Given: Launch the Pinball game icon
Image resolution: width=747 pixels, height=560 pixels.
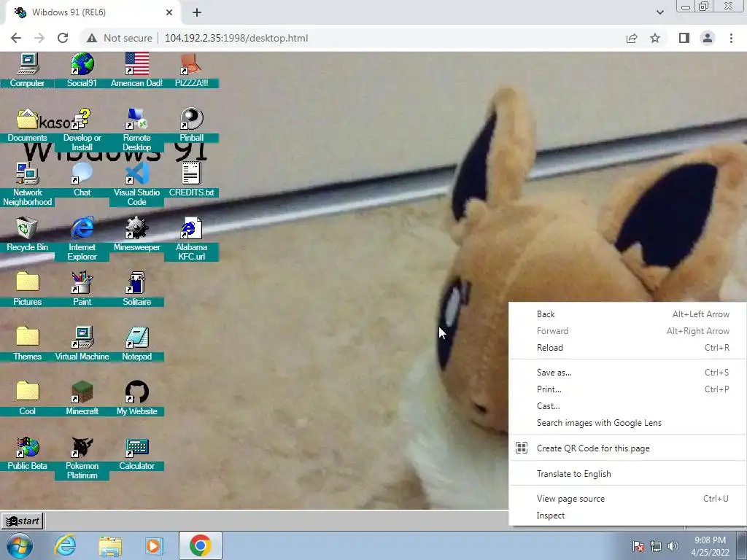Looking at the screenshot, I should pos(192,120).
